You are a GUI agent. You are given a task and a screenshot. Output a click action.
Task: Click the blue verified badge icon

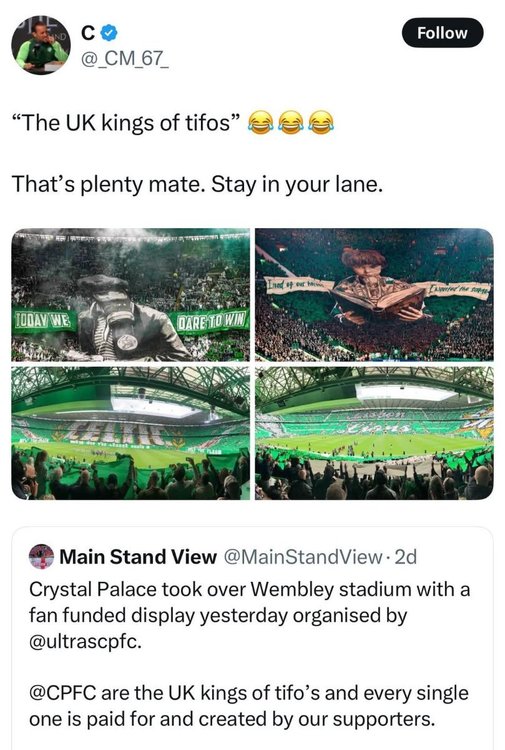point(110,33)
